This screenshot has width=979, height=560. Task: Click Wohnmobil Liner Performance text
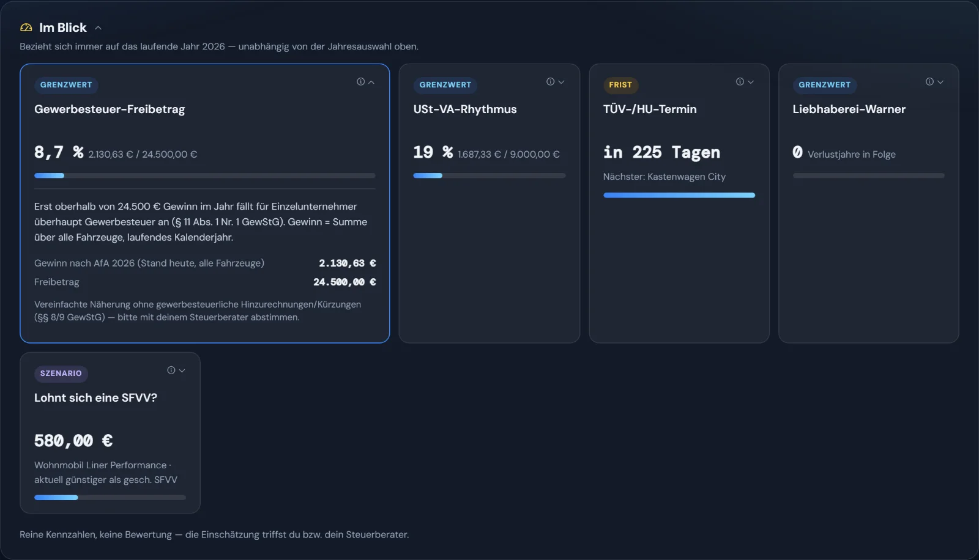point(100,465)
